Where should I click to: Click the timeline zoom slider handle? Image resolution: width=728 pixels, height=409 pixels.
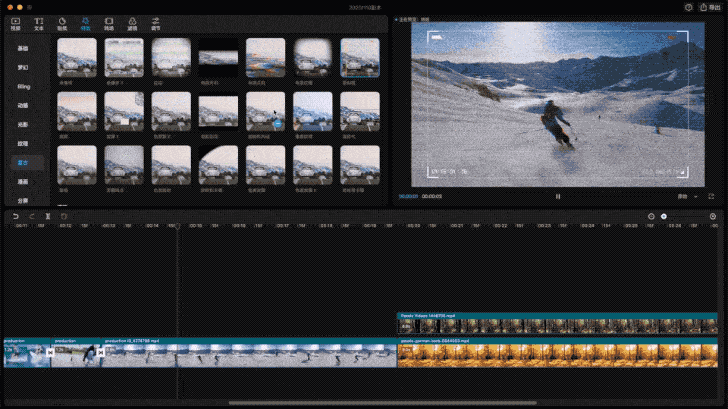coord(664,216)
